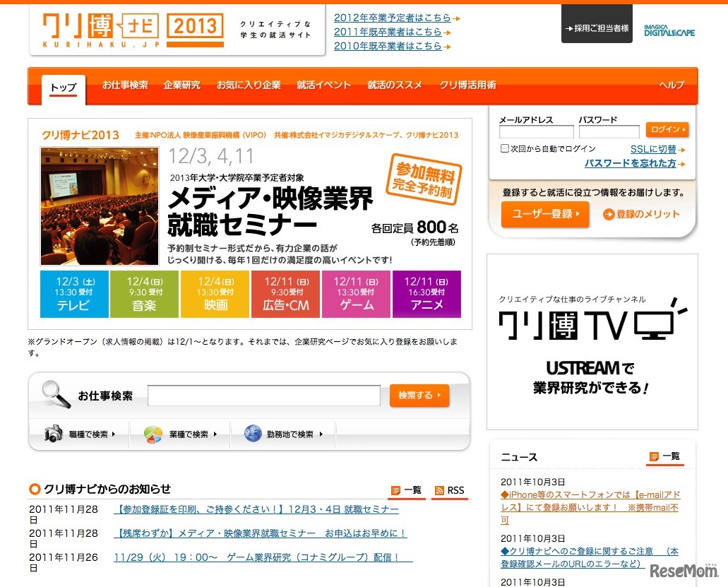
Task: Click the 一覧 list icon under お知らせ
Action: point(395,490)
